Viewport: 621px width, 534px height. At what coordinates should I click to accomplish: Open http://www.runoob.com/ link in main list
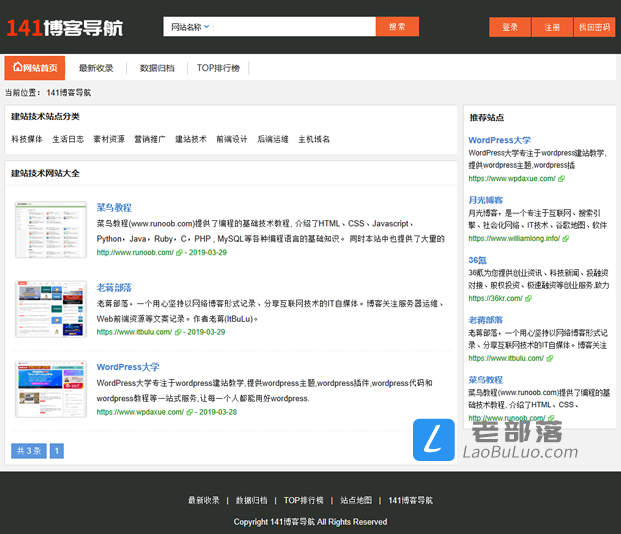coord(135,252)
